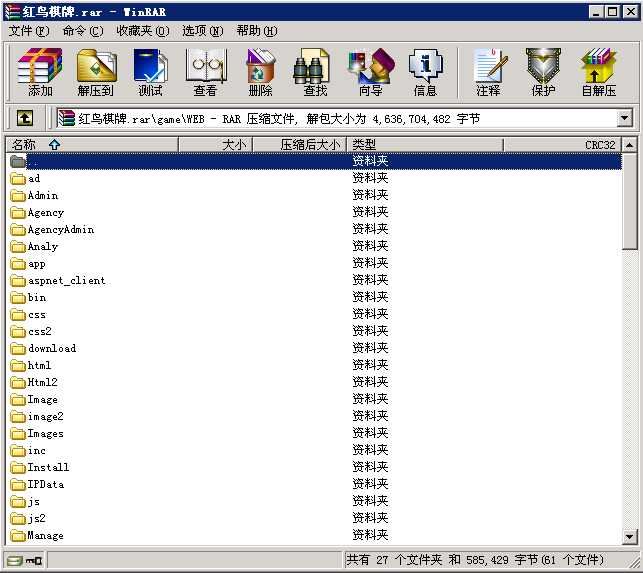Open the 文件(F) menu
Screen dimensions: 643x573
tap(29, 31)
